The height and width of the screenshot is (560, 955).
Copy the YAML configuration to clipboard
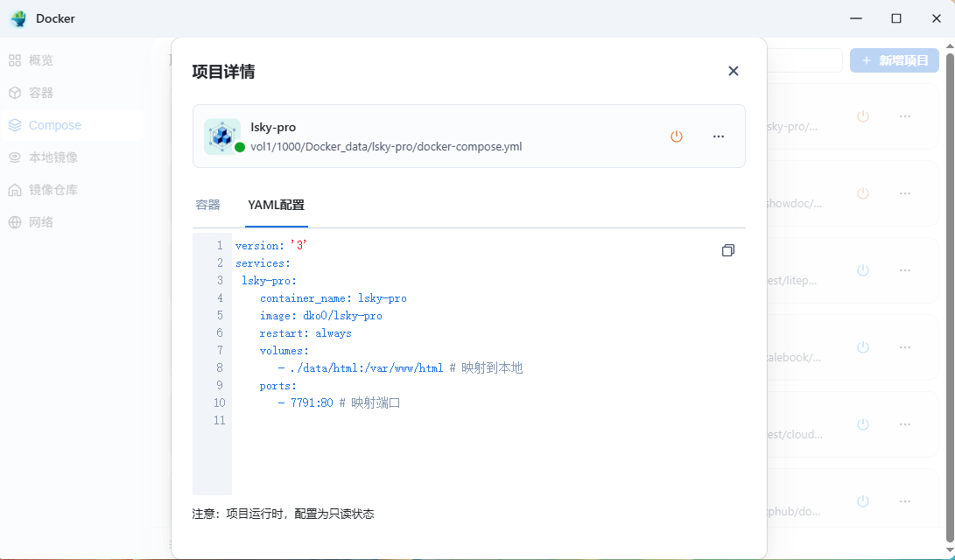coord(727,250)
